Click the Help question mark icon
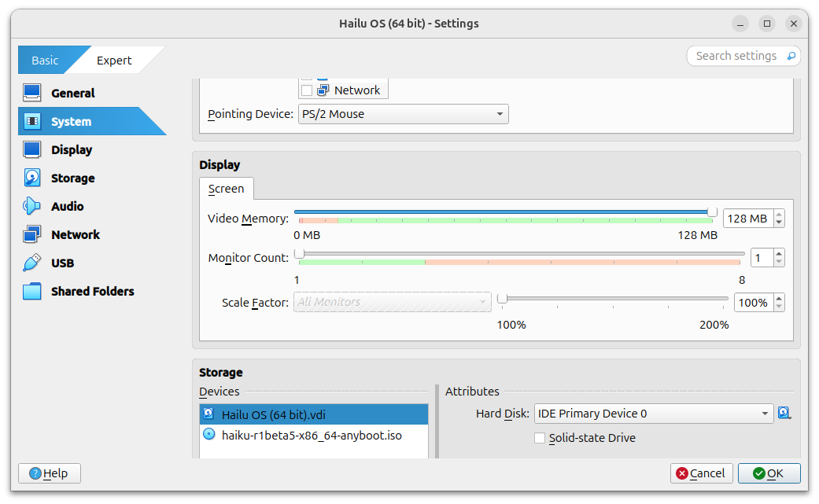 35,473
